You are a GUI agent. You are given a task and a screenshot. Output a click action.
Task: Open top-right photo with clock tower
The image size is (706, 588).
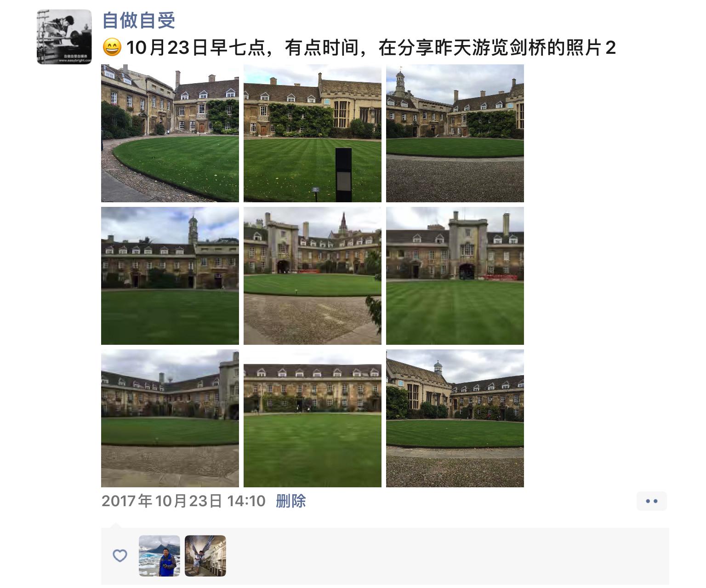point(455,133)
